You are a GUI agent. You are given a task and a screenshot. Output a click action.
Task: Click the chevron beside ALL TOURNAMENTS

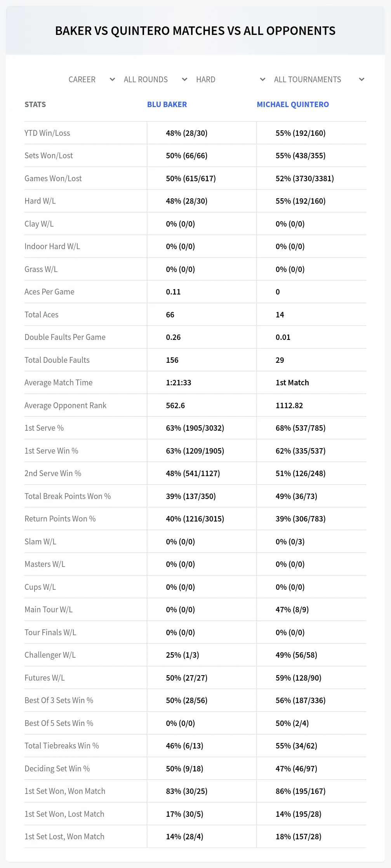coord(361,80)
